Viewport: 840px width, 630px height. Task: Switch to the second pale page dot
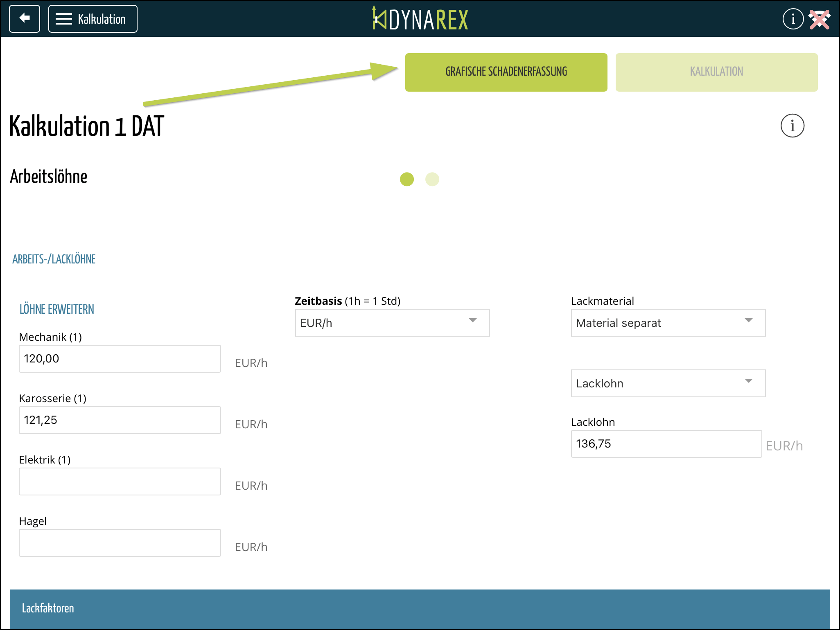(x=432, y=179)
